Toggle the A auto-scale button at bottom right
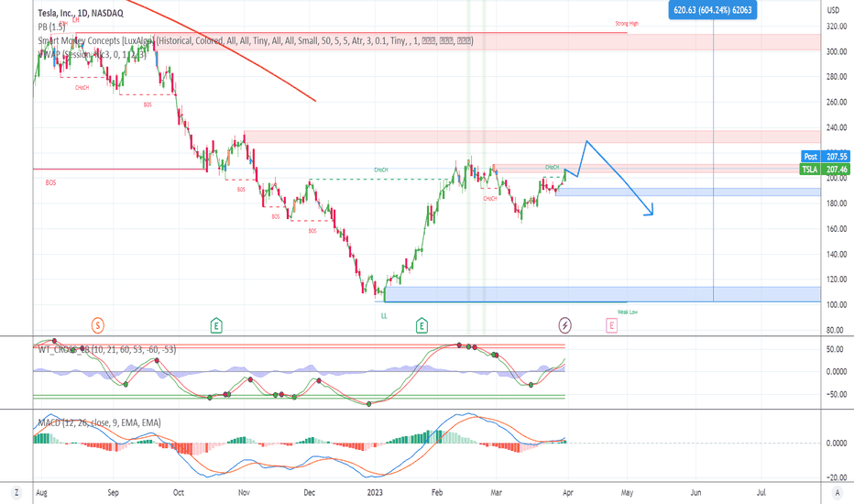Image resolution: width=854 pixels, height=504 pixels. [x=838, y=493]
